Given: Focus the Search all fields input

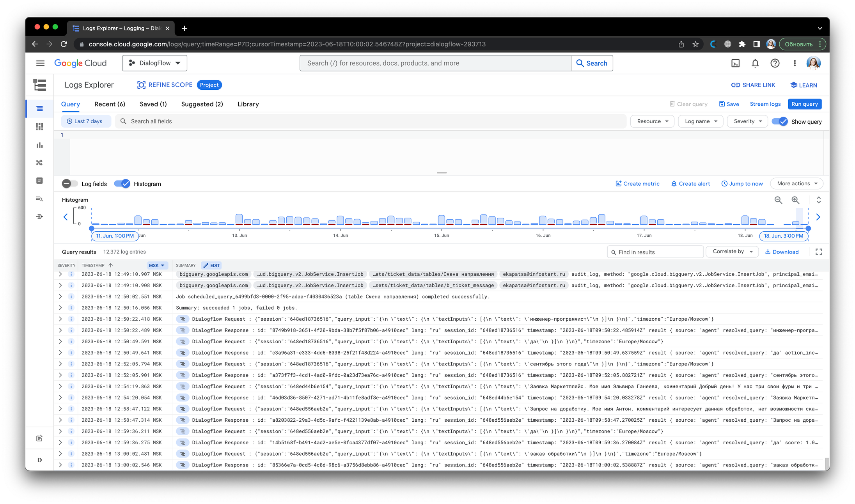Looking at the screenshot, I should [x=371, y=121].
